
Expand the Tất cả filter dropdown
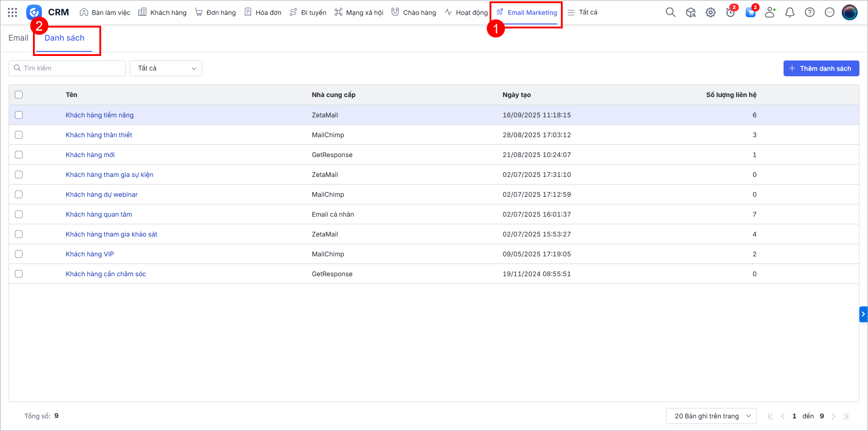pyautogui.click(x=166, y=69)
